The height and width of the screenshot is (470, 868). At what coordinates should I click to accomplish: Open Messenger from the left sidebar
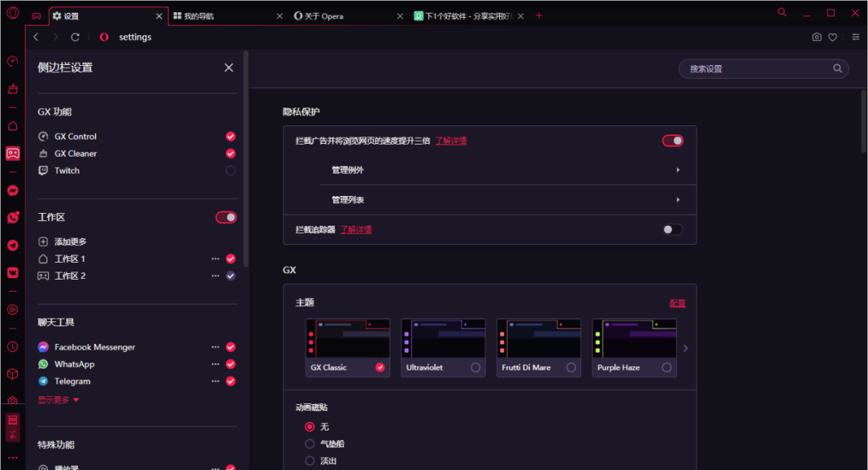pos(13,190)
